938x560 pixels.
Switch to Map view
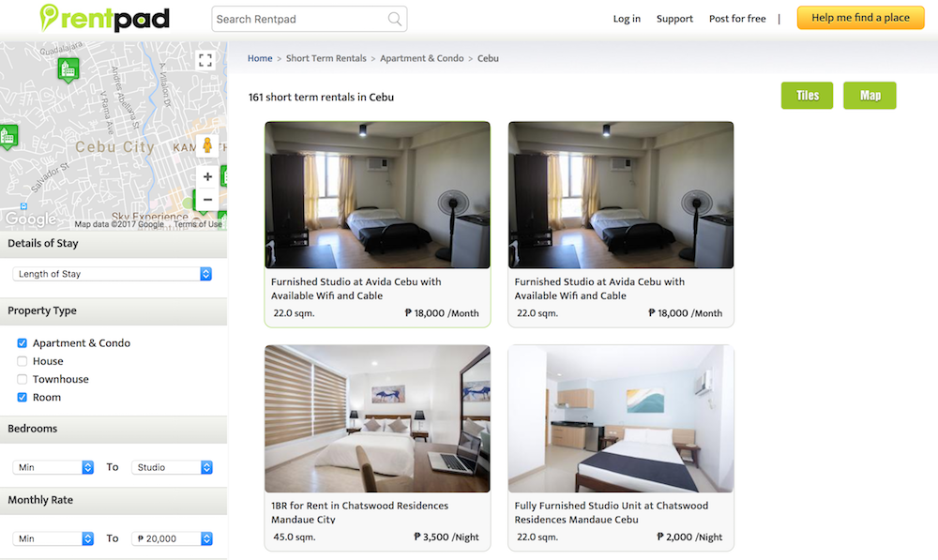point(870,96)
